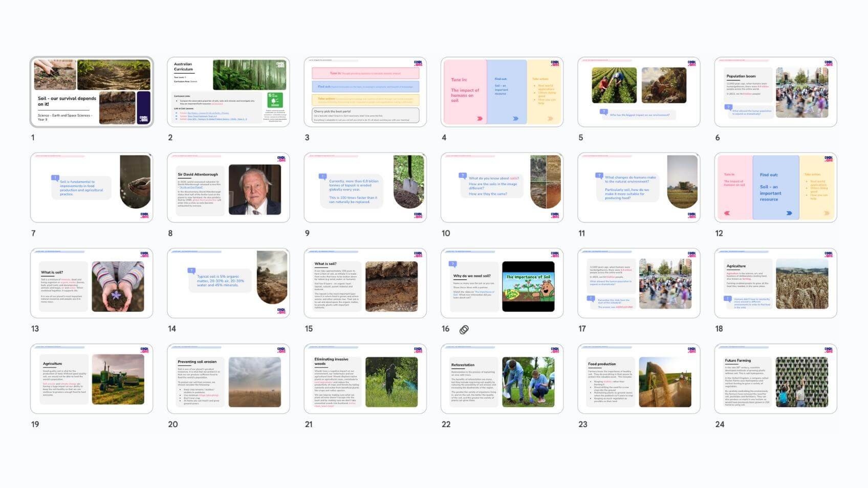Screen dimensions: 868x488
Task: Choose slide 5 with two farming photos
Action: 639,92
